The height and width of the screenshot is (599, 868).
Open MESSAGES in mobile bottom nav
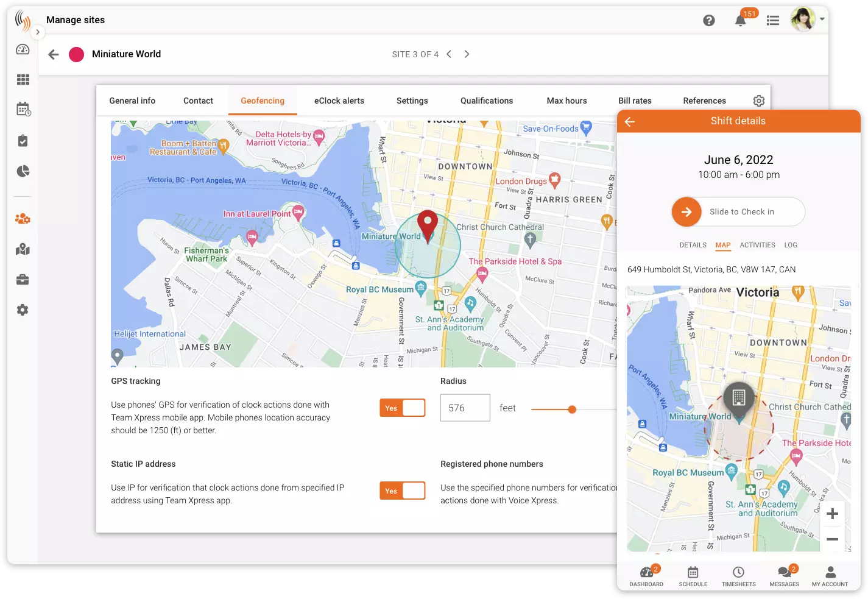click(785, 576)
